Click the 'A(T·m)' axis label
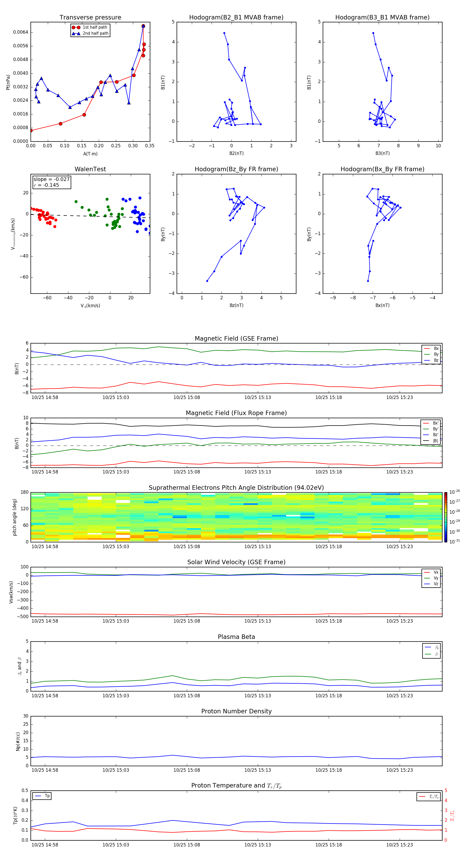This screenshot has width=473, height=868. click(90, 154)
